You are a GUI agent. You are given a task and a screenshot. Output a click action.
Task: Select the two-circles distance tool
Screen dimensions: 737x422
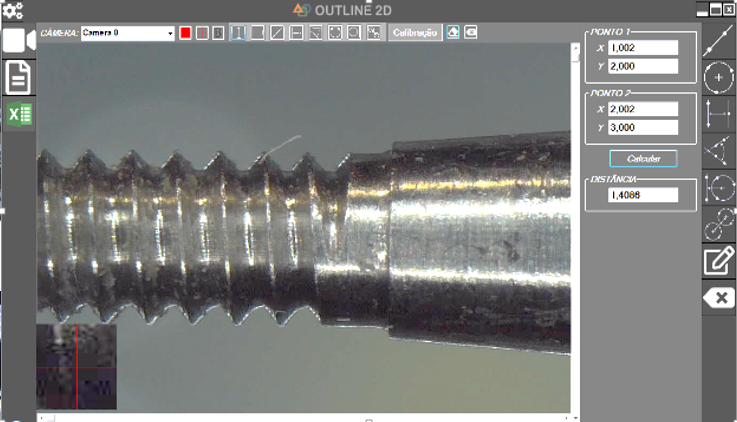pos(718,224)
